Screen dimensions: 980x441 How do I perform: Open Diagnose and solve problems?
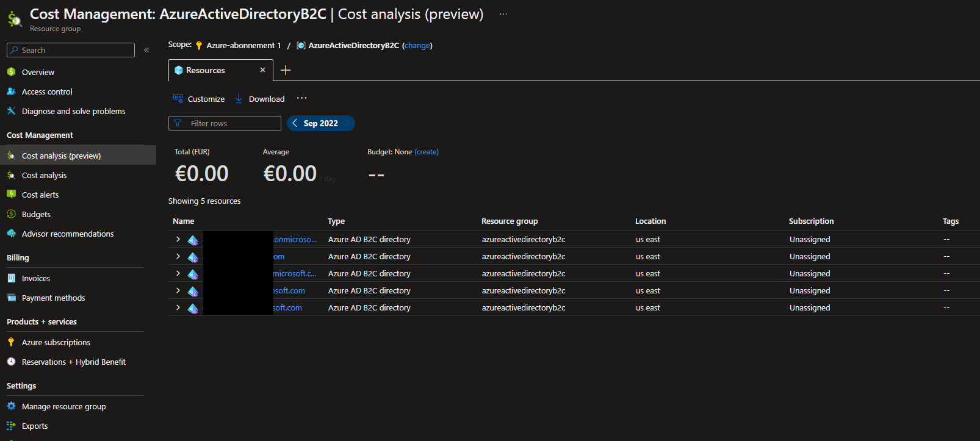point(73,111)
